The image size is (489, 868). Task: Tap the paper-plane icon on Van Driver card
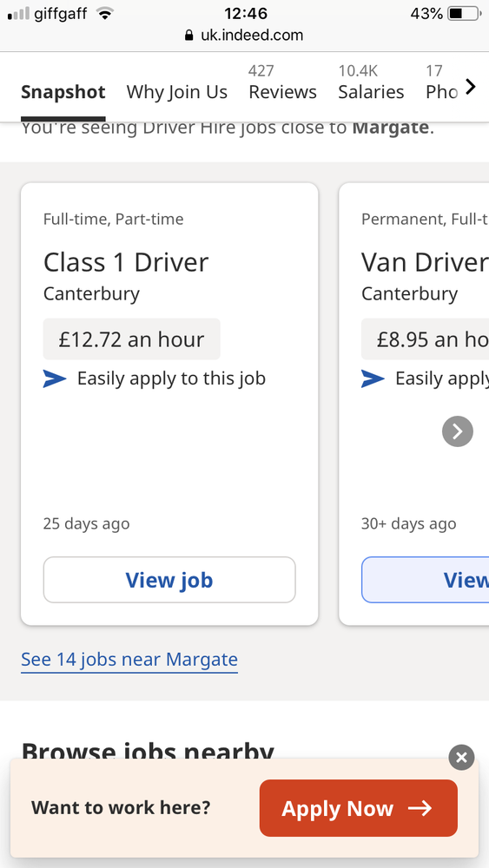click(373, 378)
